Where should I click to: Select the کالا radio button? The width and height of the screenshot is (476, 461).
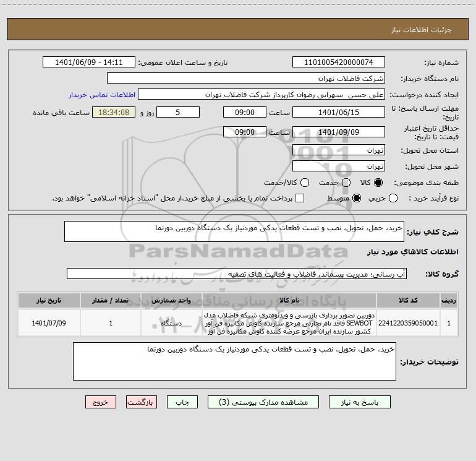click(x=378, y=183)
